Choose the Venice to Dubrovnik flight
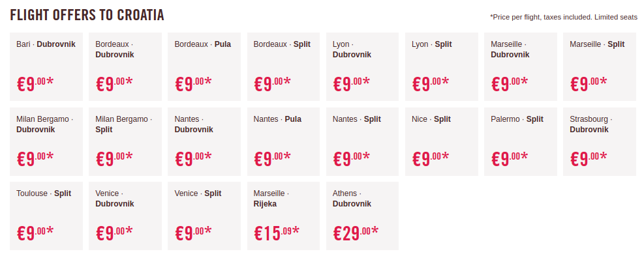The width and height of the screenshot is (644, 256). (125, 216)
